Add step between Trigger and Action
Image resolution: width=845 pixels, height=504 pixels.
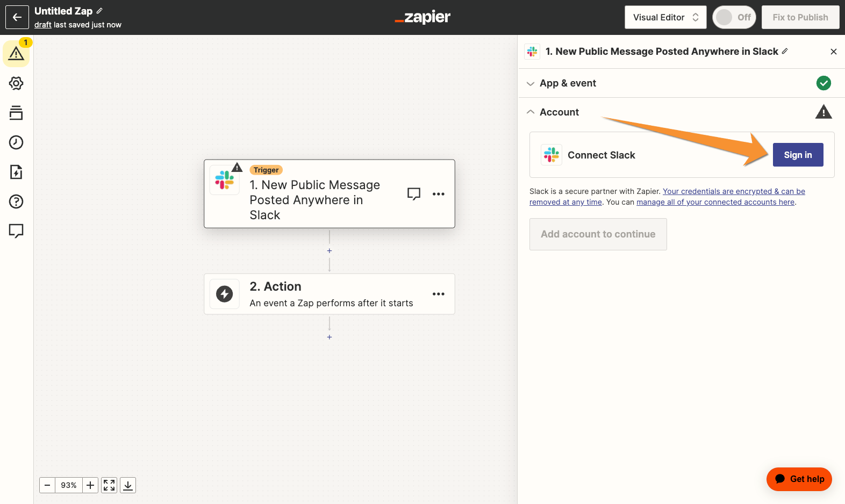click(x=330, y=251)
